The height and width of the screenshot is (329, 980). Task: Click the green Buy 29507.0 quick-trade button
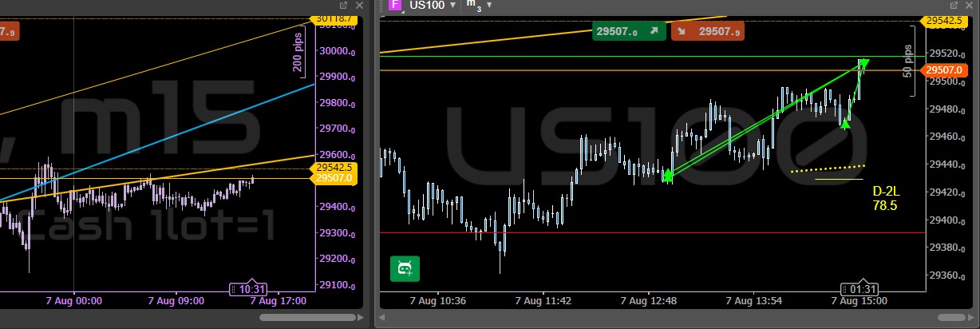(x=629, y=32)
